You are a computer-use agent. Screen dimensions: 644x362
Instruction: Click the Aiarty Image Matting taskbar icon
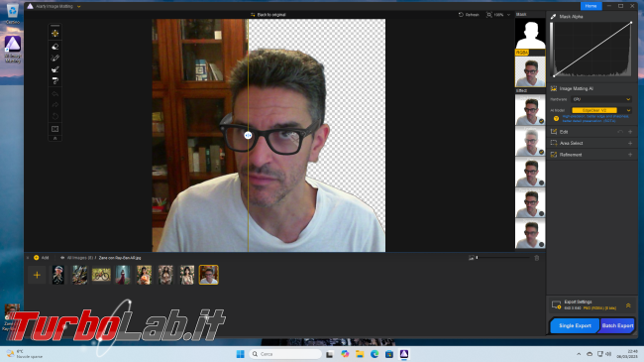click(404, 354)
